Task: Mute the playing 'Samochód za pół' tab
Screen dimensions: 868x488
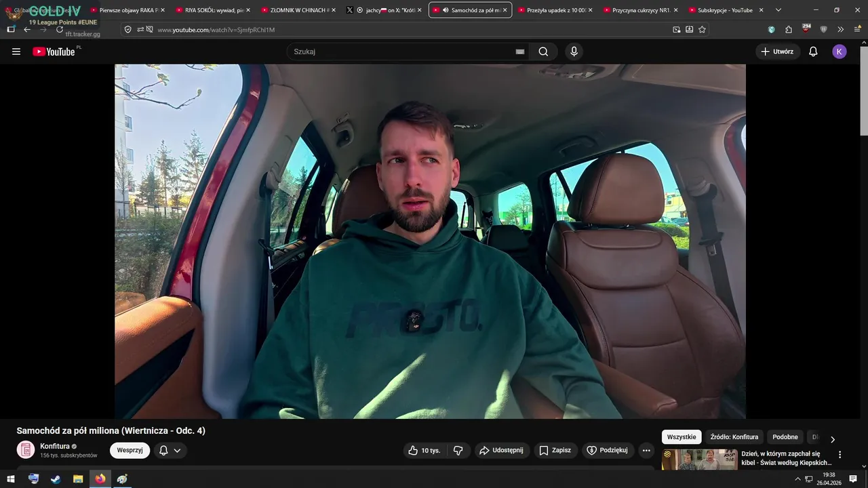Action: tap(445, 10)
